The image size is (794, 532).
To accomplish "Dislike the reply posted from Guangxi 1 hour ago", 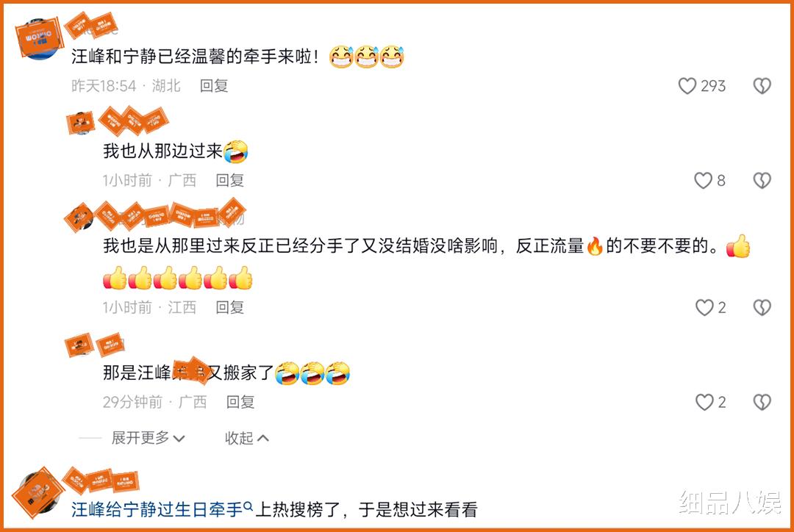I will (x=762, y=180).
